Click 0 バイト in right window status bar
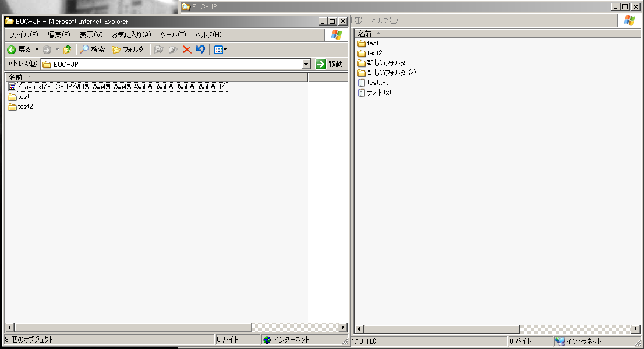644x349 pixels. 521,341
